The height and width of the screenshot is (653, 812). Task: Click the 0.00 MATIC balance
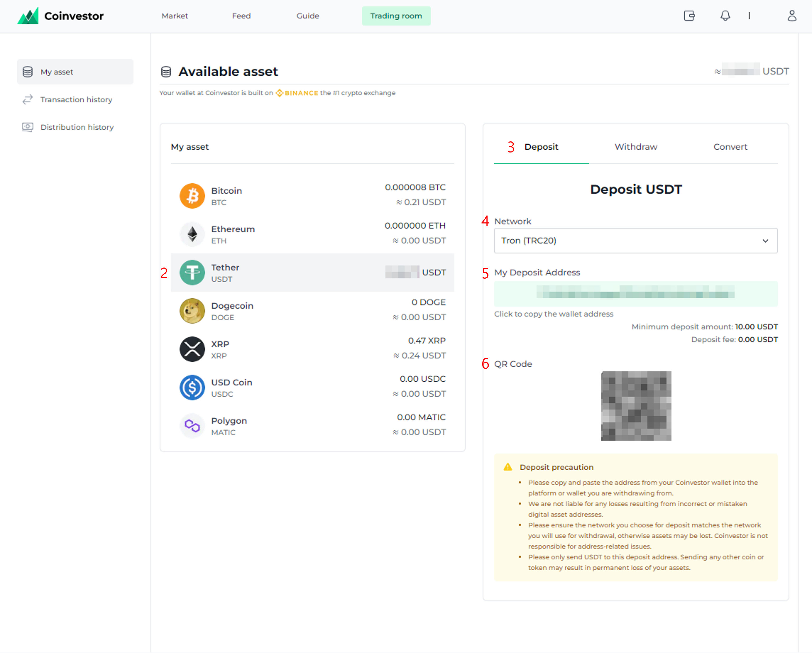tap(421, 417)
